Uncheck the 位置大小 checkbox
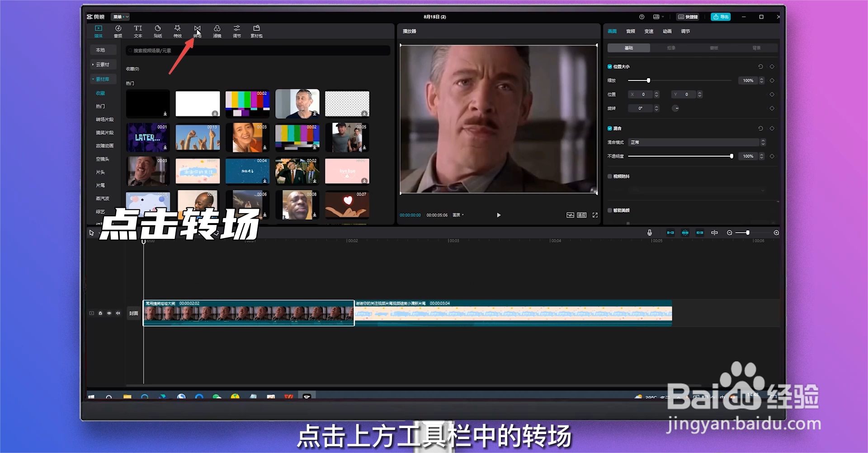The image size is (868, 453). (x=610, y=66)
